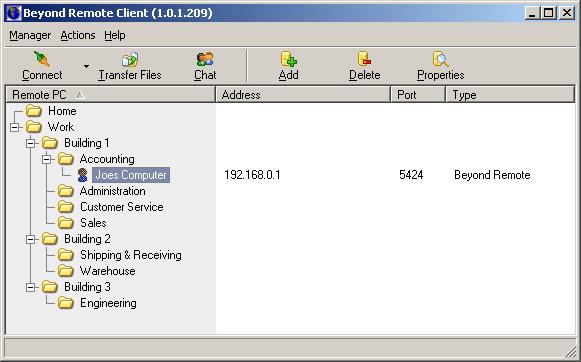Collapse the Building 2 node
Image resolution: width=581 pixels, height=362 pixels.
[30, 239]
